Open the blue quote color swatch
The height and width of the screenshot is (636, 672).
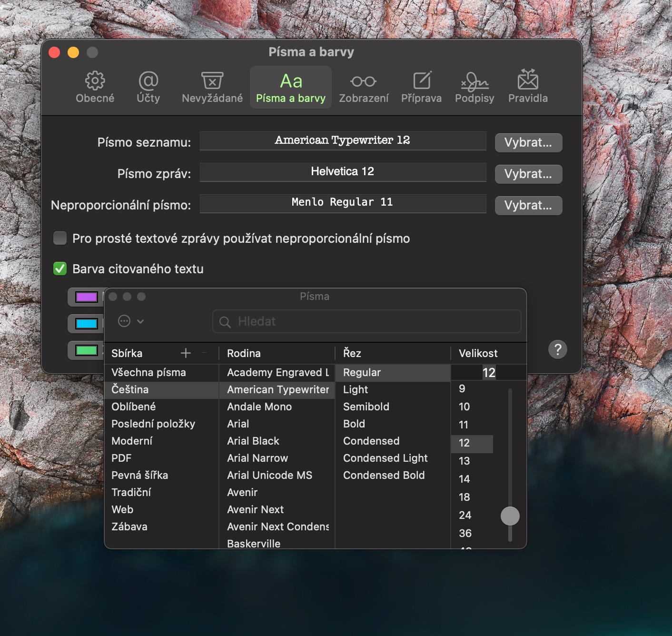point(87,324)
